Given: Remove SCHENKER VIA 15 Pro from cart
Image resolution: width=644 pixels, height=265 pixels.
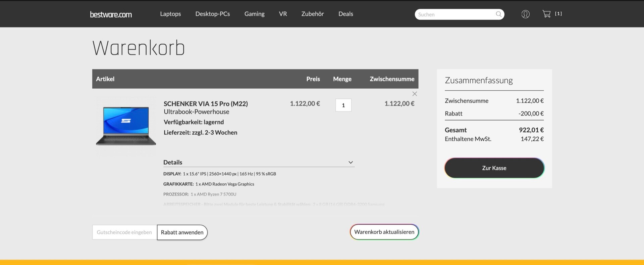Looking at the screenshot, I should point(415,94).
